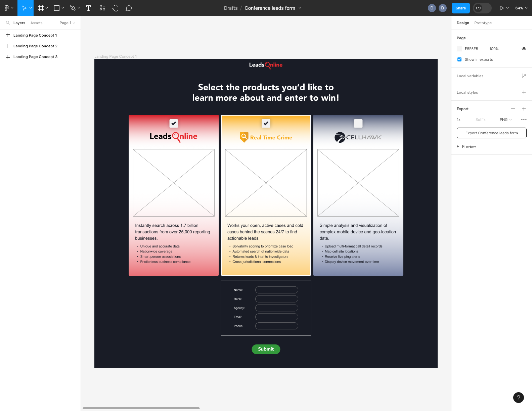
Task: Remove the export setting
Action: 513,109
